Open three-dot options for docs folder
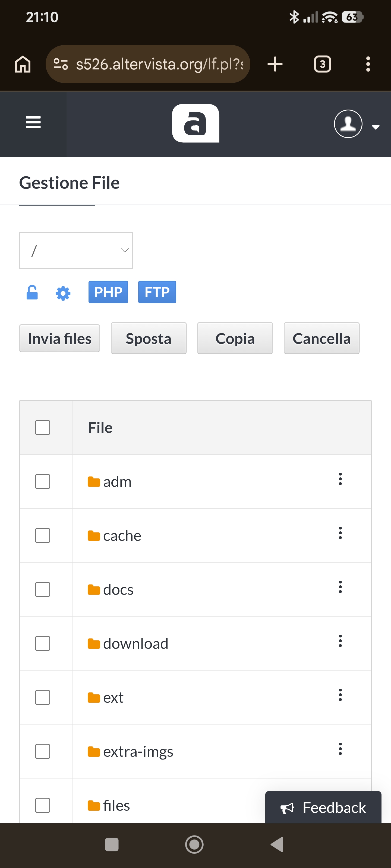 [340, 587]
